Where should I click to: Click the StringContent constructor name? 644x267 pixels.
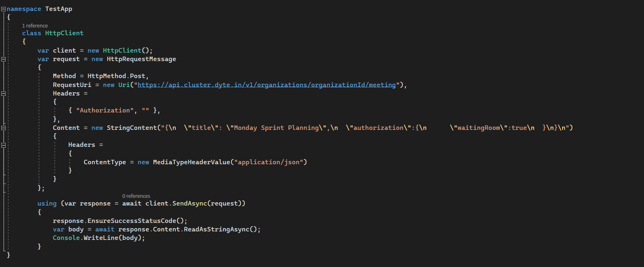(x=132, y=128)
